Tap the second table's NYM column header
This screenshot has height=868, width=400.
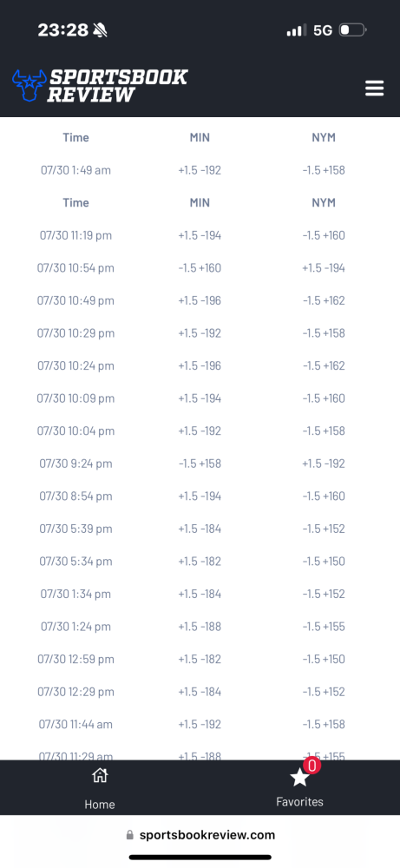point(324,202)
